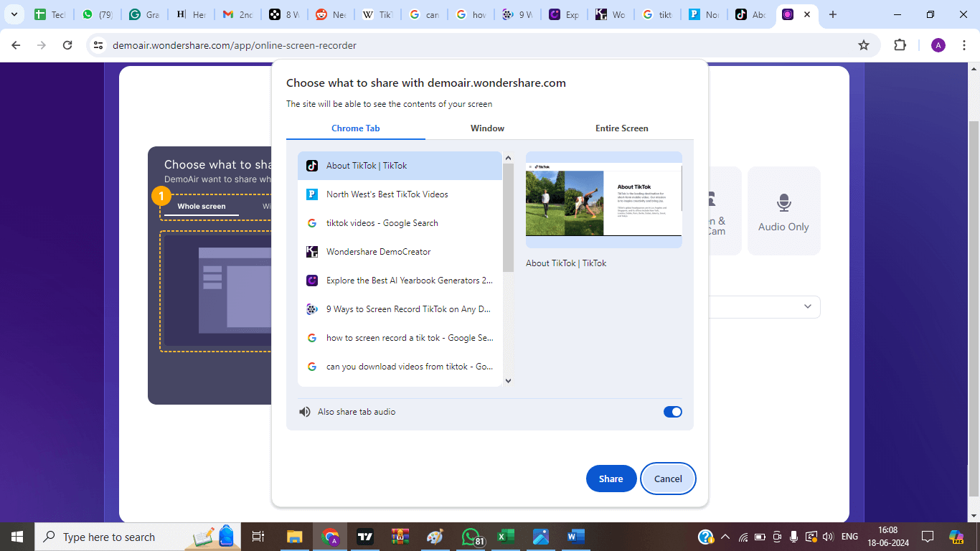
Task: Switch to the Wikipedia TikTok browser tab
Action: click(x=377, y=14)
